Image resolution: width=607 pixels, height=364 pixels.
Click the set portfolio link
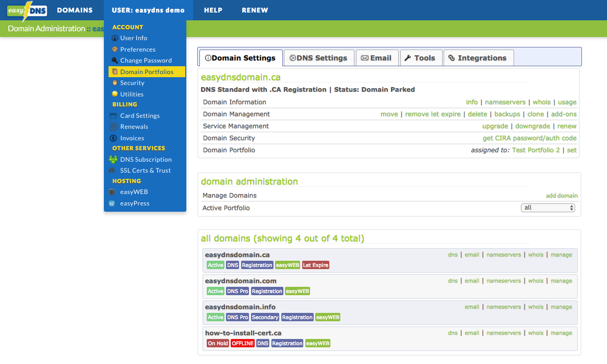tap(572, 150)
